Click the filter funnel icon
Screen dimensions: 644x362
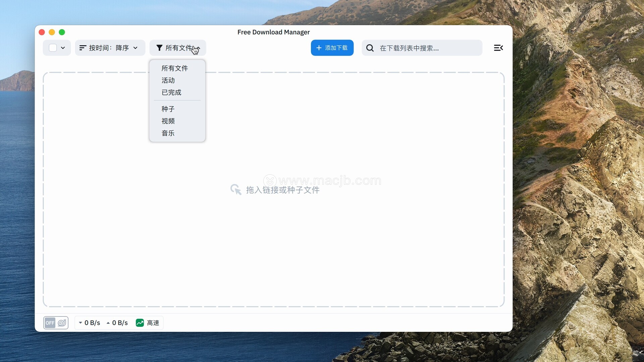tap(159, 48)
